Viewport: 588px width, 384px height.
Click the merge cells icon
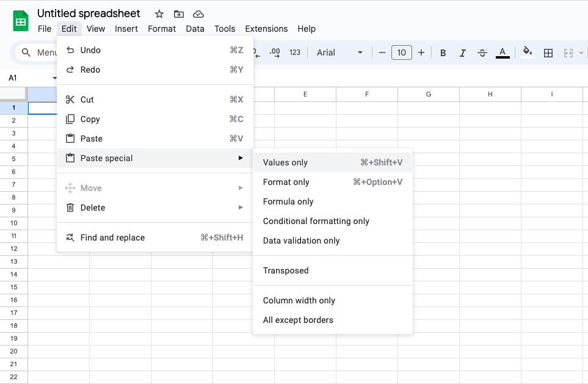click(x=568, y=53)
